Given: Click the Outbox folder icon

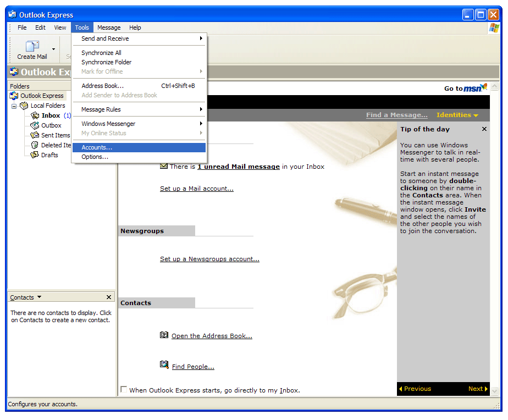Looking at the screenshot, I should click(35, 125).
